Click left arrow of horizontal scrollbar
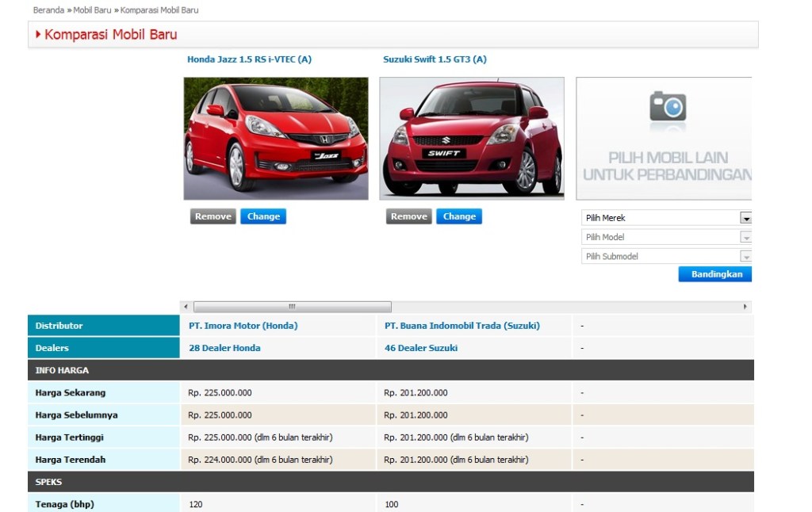This screenshot has height=512, width=812. click(x=186, y=307)
